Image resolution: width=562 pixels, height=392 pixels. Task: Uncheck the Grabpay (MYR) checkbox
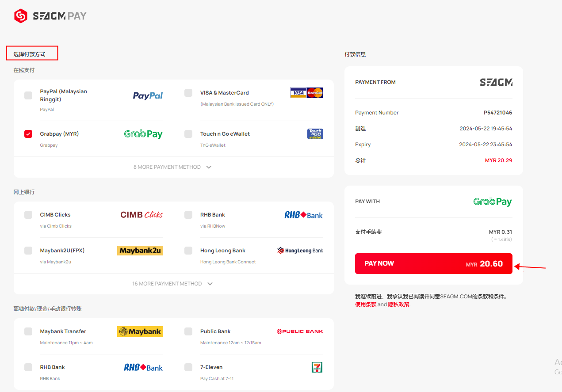pyautogui.click(x=28, y=134)
